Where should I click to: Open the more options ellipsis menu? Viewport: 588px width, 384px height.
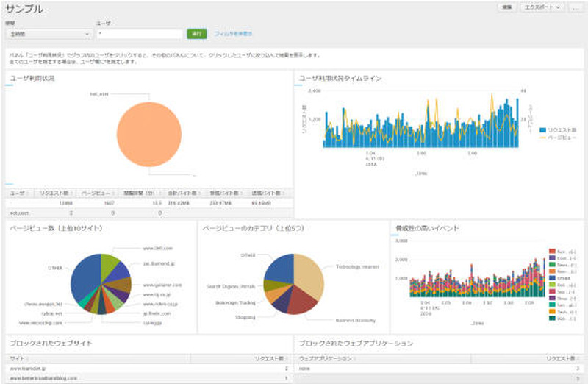(577, 7)
